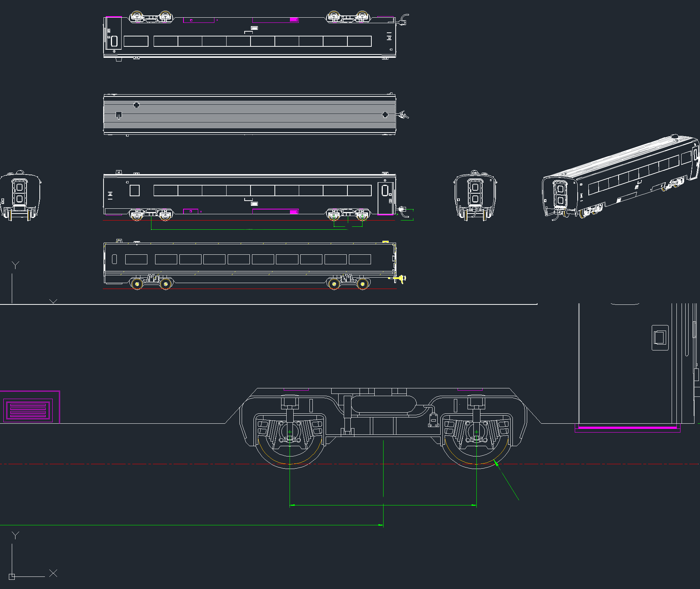Image resolution: width=700 pixels, height=589 pixels.
Task: Select the red dashed rail line in the detail view
Action: 350,464
